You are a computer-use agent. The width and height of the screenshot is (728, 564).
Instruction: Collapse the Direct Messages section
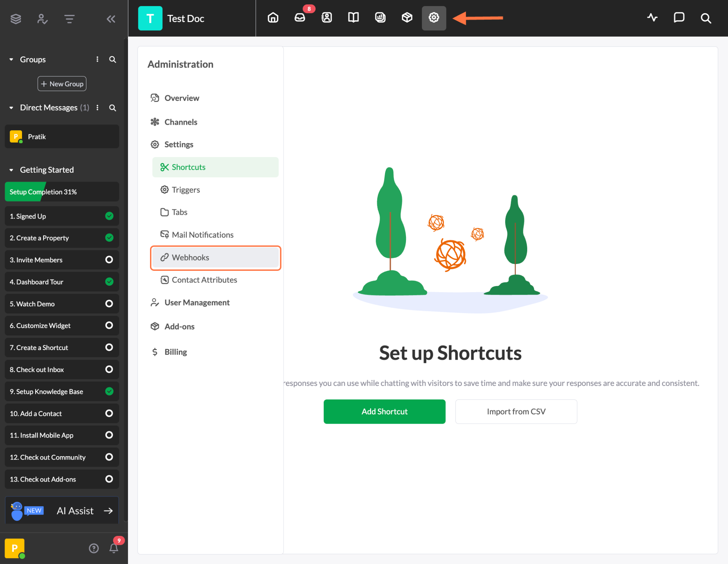pyautogui.click(x=11, y=107)
